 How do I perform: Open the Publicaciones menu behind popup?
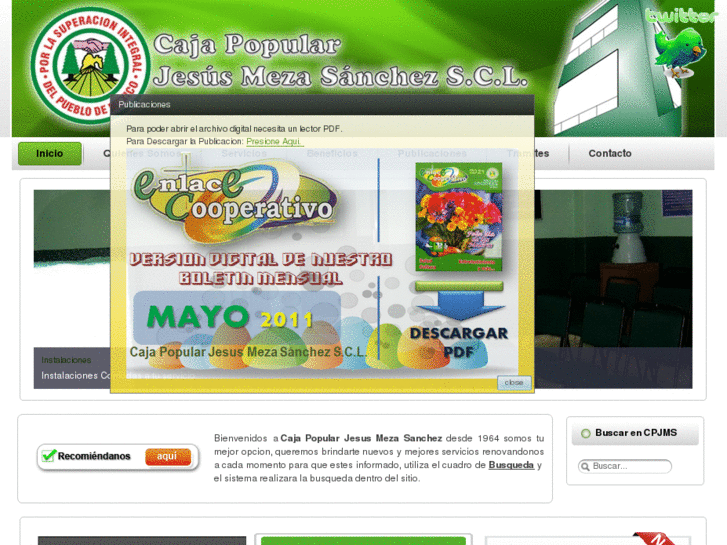pos(432,154)
